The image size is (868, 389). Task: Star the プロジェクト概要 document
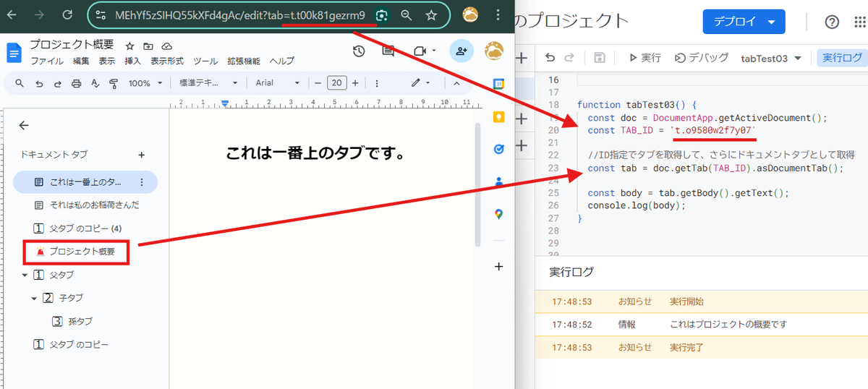point(130,46)
